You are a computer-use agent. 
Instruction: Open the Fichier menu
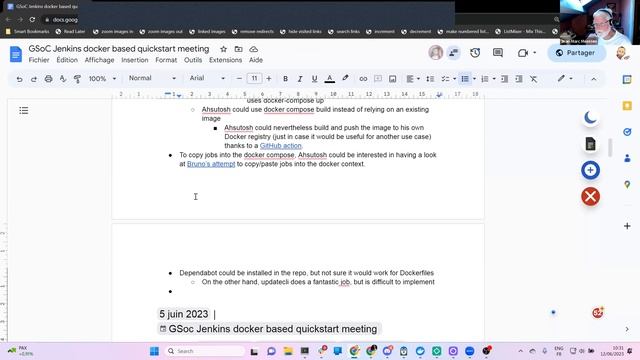(39, 60)
